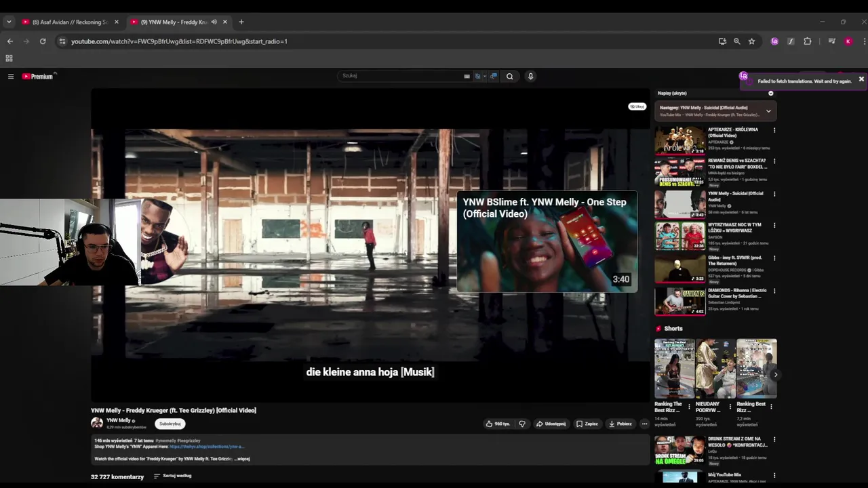The width and height of the screenshot is (868, 488).
Task: Expand the description with ...więcej
Action: [x=242, y=459]
